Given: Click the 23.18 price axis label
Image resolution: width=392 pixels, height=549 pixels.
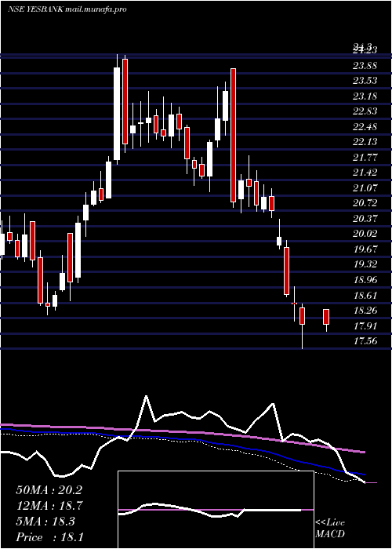Looking at the screenshot, I should point(365,96).
